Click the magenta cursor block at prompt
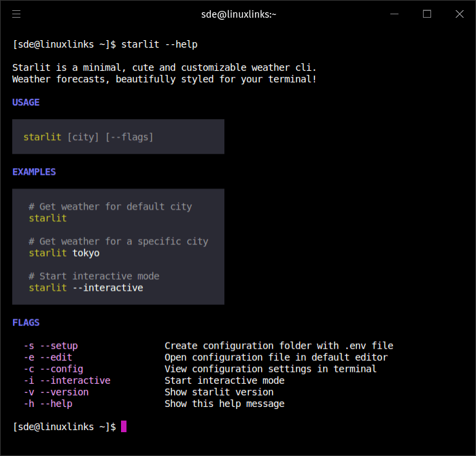The width and height of the screenshot is (476, 456). click(124, 427)
